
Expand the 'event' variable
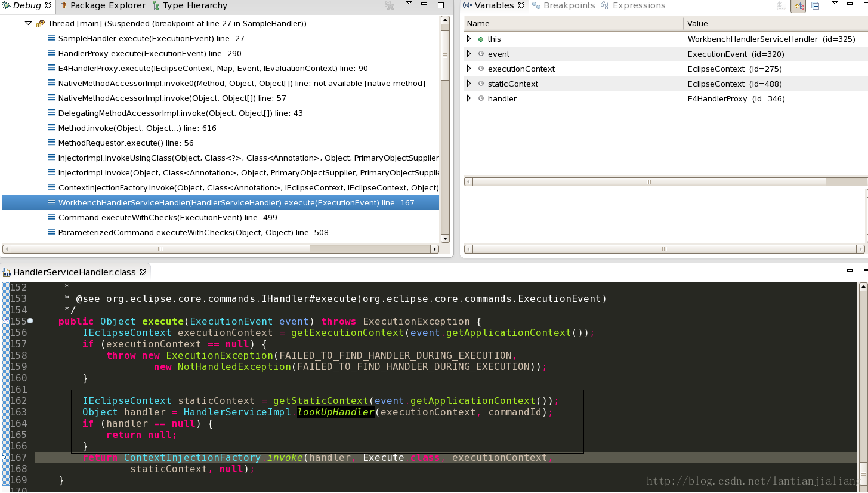[469, 54]
